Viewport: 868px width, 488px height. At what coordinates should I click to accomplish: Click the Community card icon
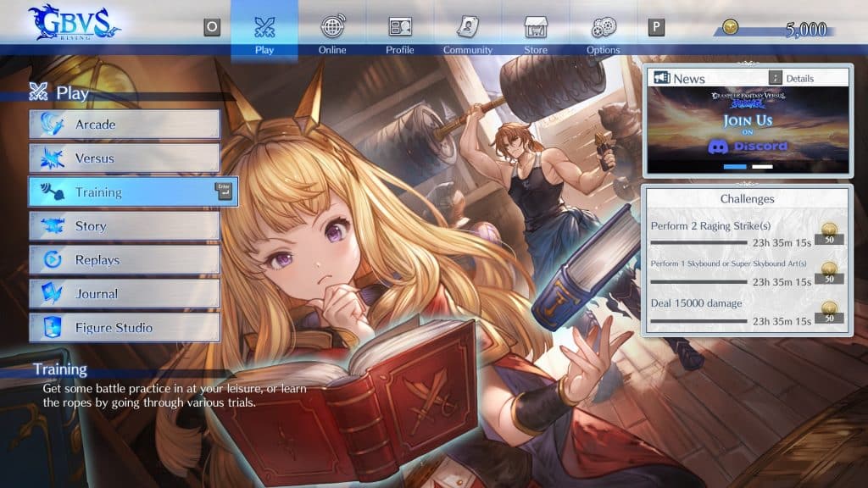click(468, 26)
